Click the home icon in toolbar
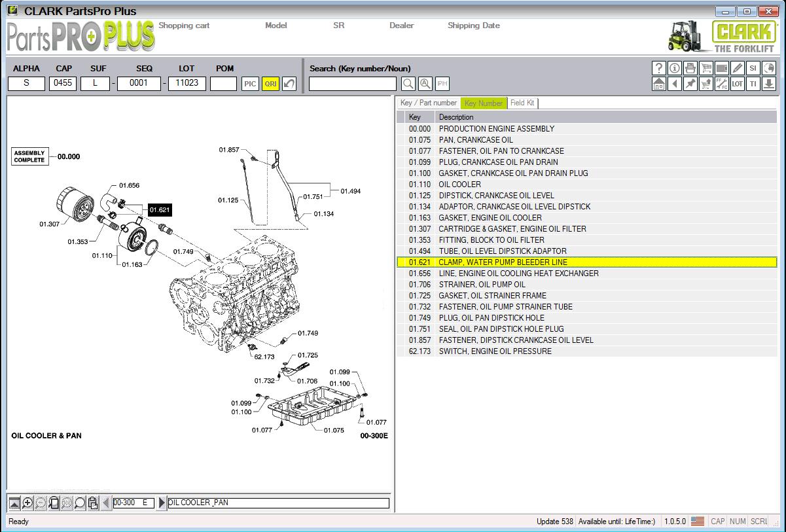The width and height of the screenshot is (786, 532). pos(659,84)
